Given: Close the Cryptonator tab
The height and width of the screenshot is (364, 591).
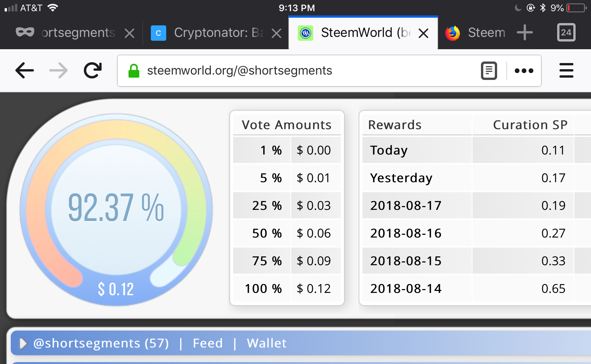Looking at the screenshot, I should 276,33.
